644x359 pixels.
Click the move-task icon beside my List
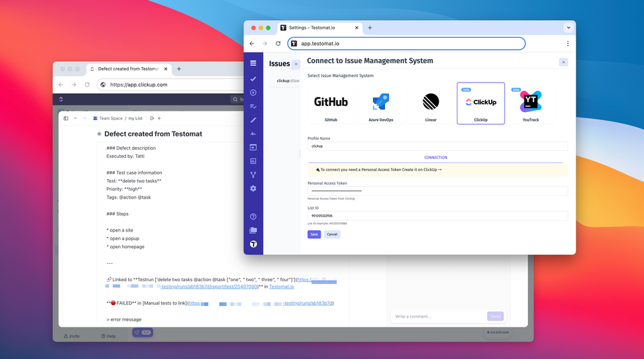(x=152, y=118)
